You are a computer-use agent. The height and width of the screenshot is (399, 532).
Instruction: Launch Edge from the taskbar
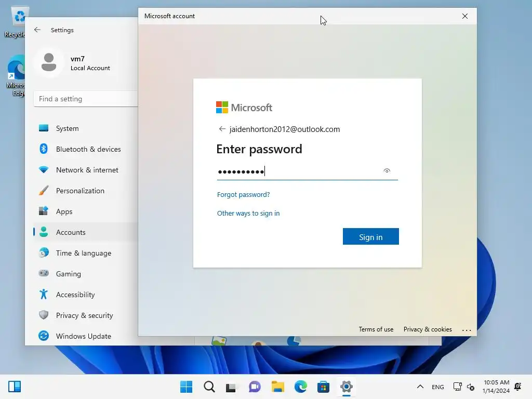point(301,387)
